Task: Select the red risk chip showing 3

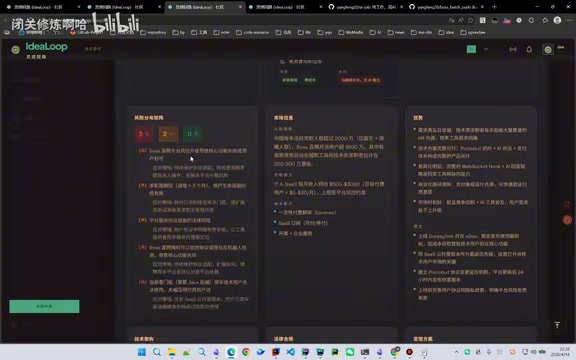Action: click(144, 134)
